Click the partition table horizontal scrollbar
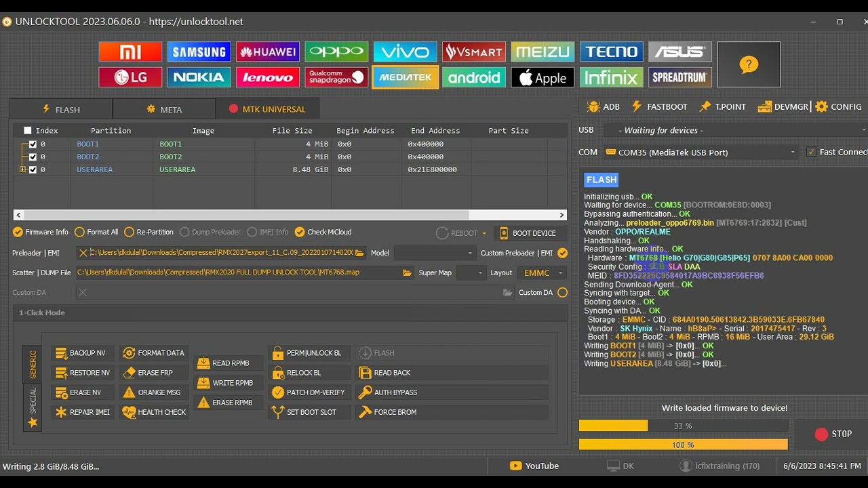 click(290, 215)
